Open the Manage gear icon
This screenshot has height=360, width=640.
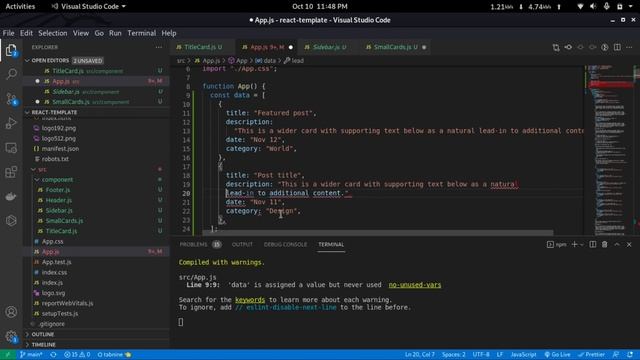(11, 336)
